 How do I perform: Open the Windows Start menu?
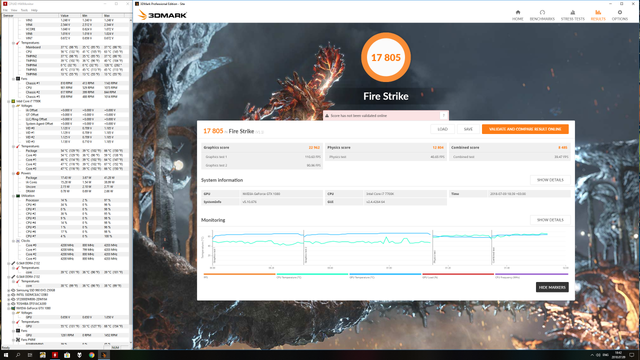(x=6, y=355)
